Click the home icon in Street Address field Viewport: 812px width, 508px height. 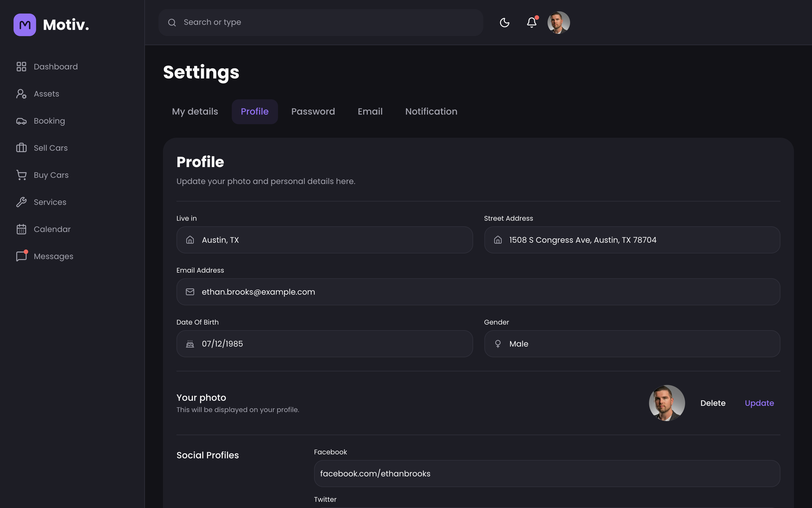point(498,240)
